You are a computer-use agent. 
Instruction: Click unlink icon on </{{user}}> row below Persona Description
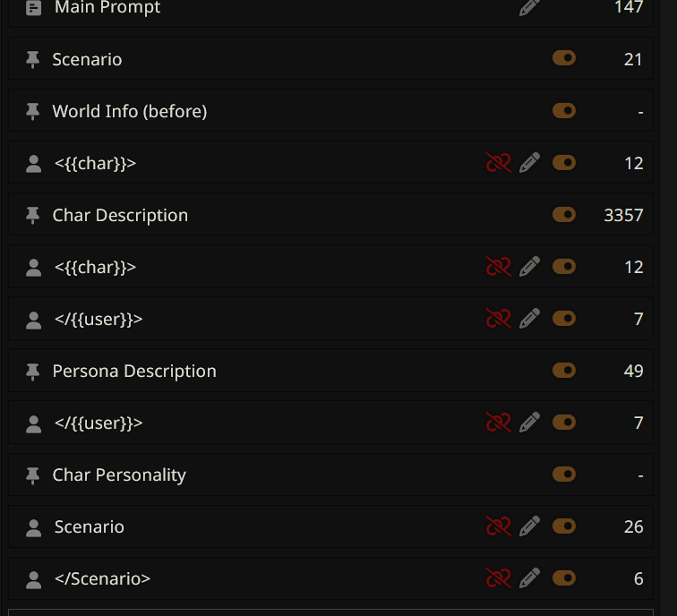coord(499,423)
